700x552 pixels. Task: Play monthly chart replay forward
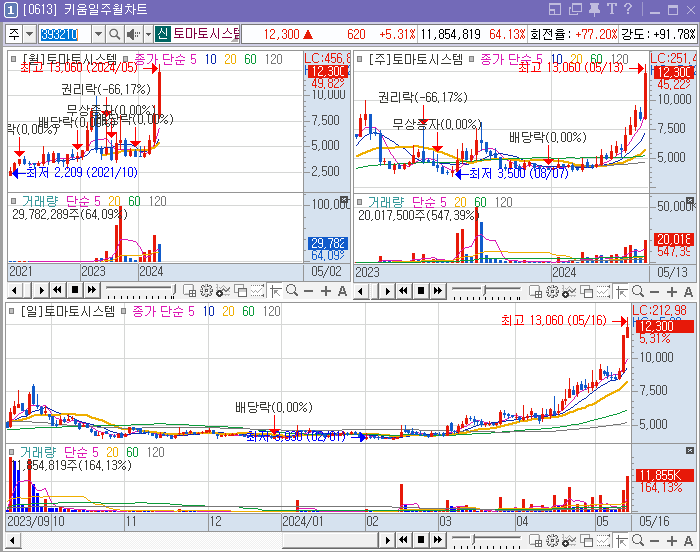(41, 291)
